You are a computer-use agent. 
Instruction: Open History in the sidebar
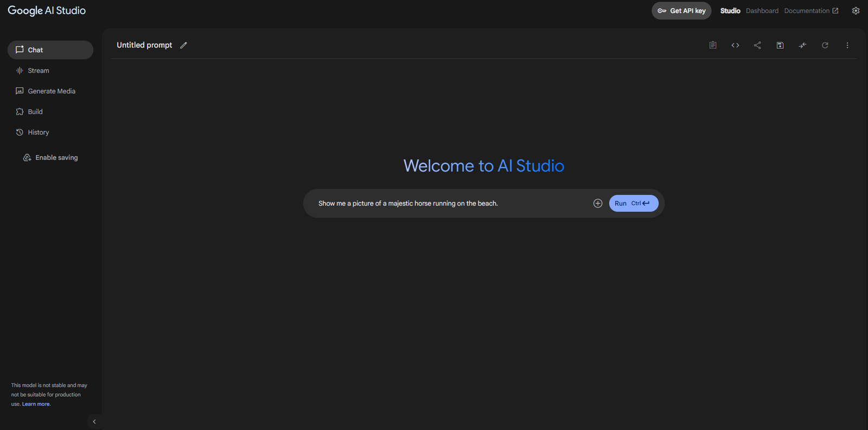click(38, 132)
